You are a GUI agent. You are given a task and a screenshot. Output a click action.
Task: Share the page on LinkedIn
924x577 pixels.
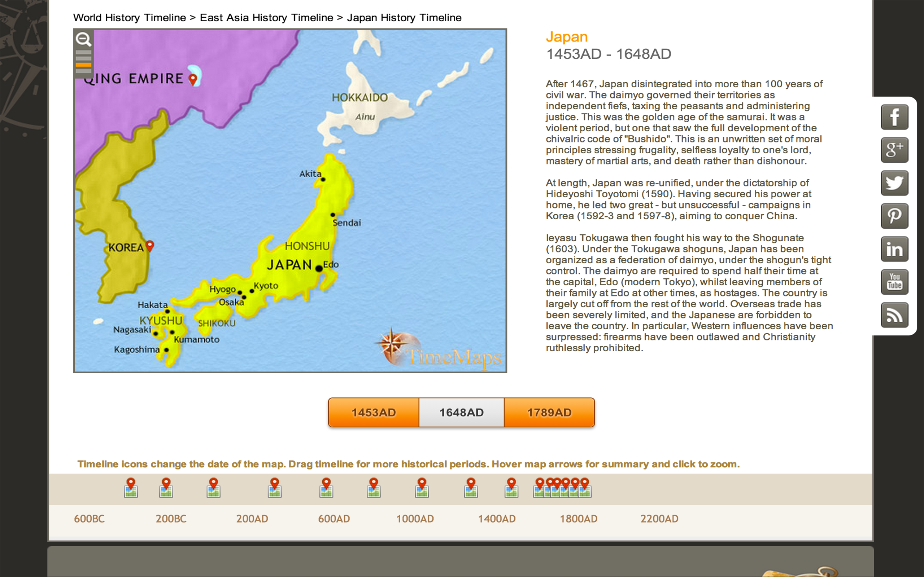click(x=894, y=249)
